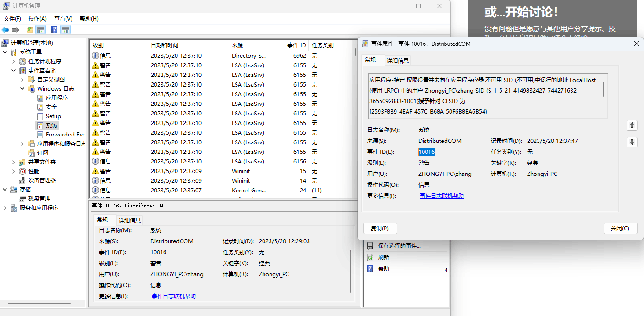This screenshot has width=644, height=316.
Task: Click the info icon on the Directory-S... row
Action: click(95, 55)
